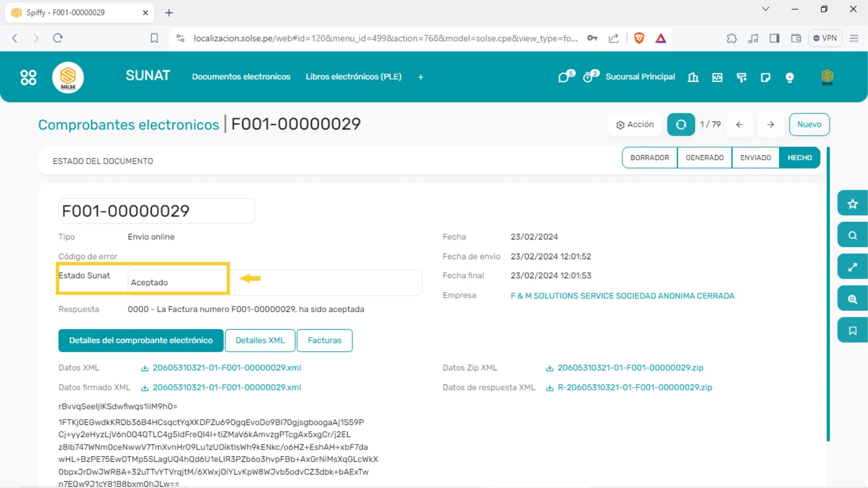Expand the Sucursal Principal company selector
868x488 pixels.
tap(640, 77)
